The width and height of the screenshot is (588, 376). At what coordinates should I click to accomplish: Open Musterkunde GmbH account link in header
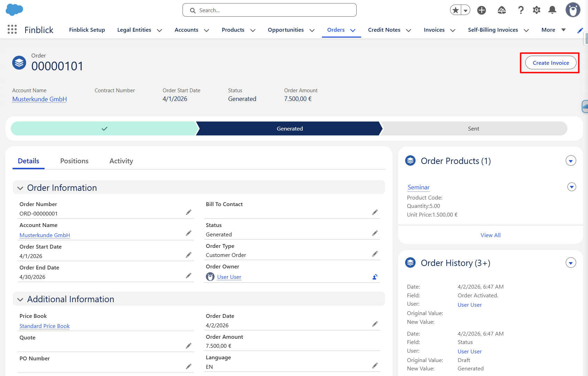39,99
